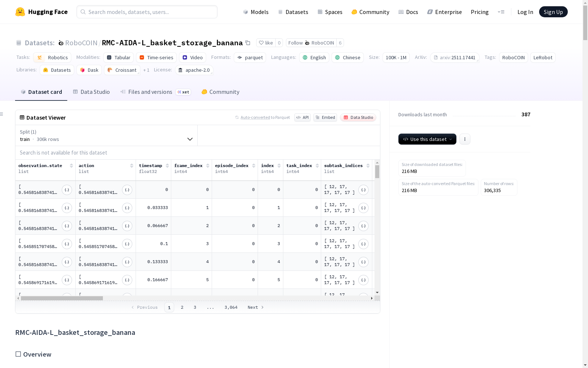
Task: Click the Log In link
Action: click(x=525, y=12)
